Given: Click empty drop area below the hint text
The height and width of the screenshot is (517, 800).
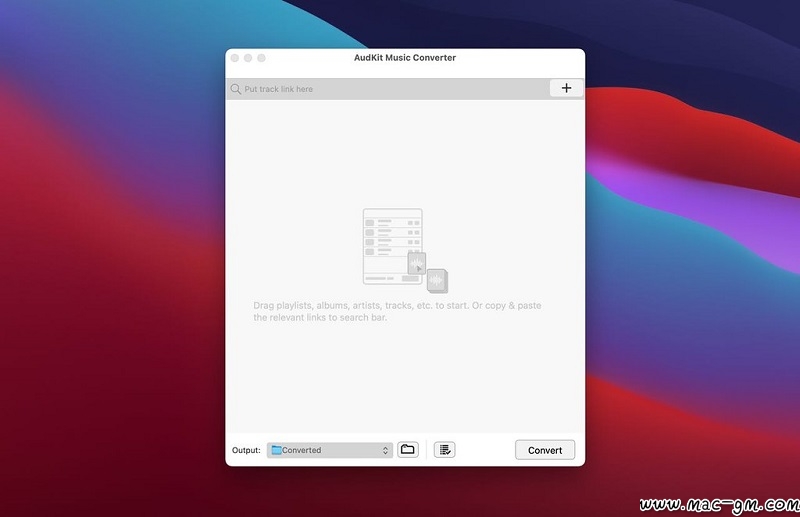Looking at the screenshot, I should (x=404, y=380).
